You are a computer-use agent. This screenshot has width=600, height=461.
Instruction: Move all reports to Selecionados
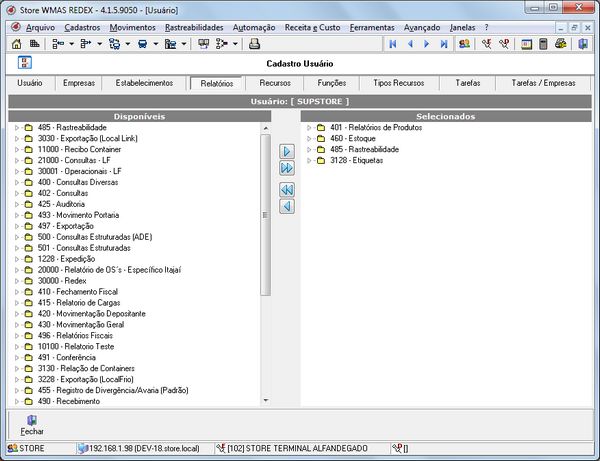[287, 168]
